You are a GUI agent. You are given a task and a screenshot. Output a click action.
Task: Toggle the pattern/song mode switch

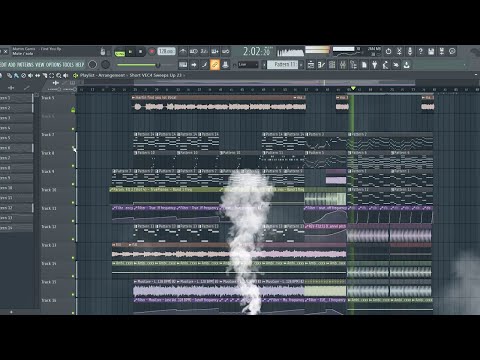click(120, 53)
